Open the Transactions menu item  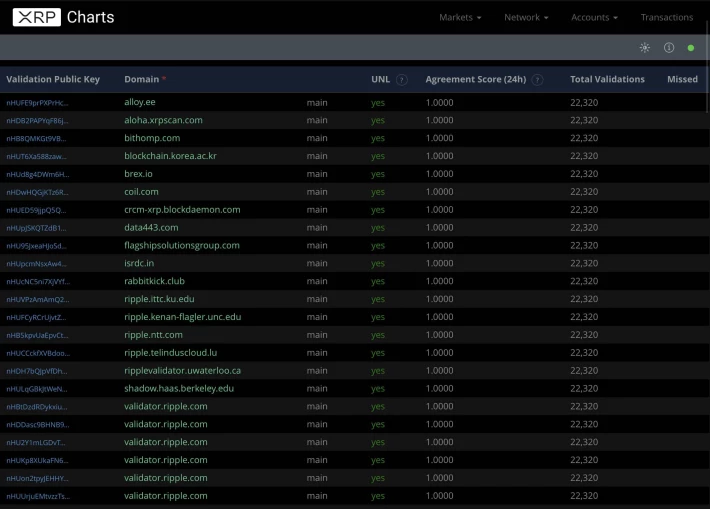click(667, 17)
